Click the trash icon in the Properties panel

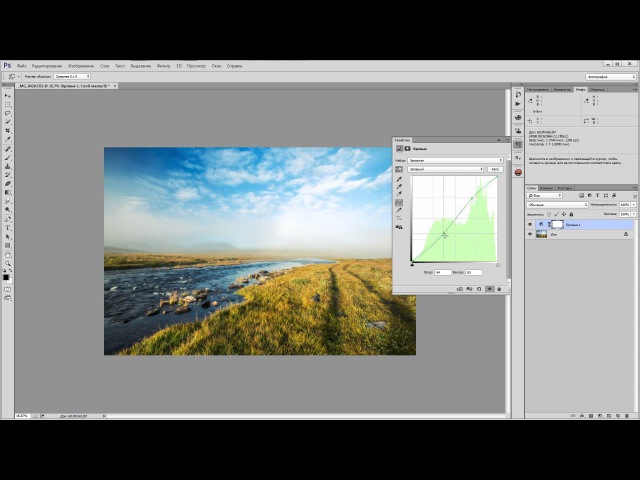[x=501, y=288]
